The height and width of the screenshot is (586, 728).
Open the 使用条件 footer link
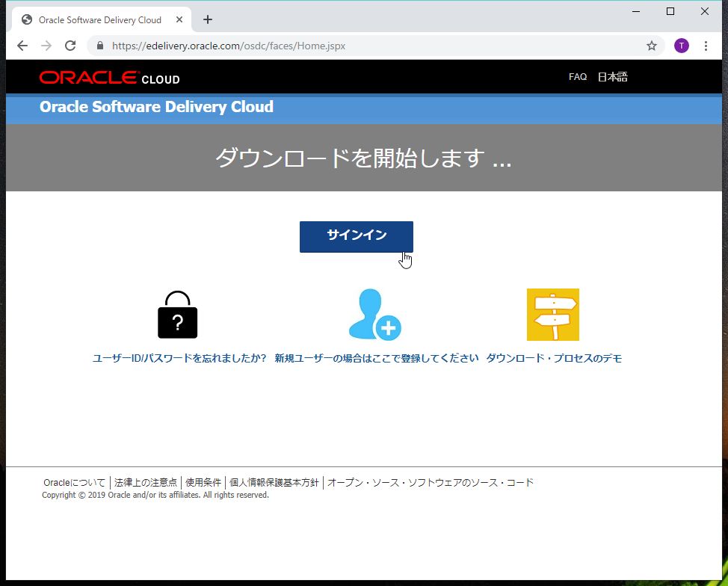click(203, 482)
